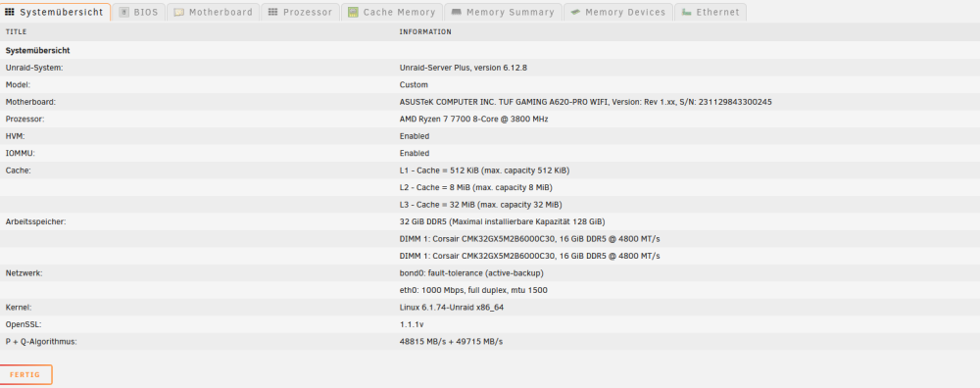
Task: Click the motherboard information text
Action: point(586,102)
